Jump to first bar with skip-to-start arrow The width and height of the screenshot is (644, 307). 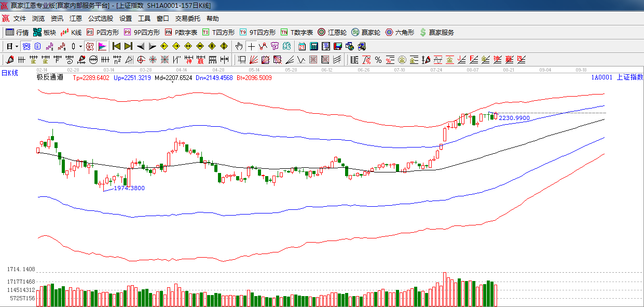(116, 46)
